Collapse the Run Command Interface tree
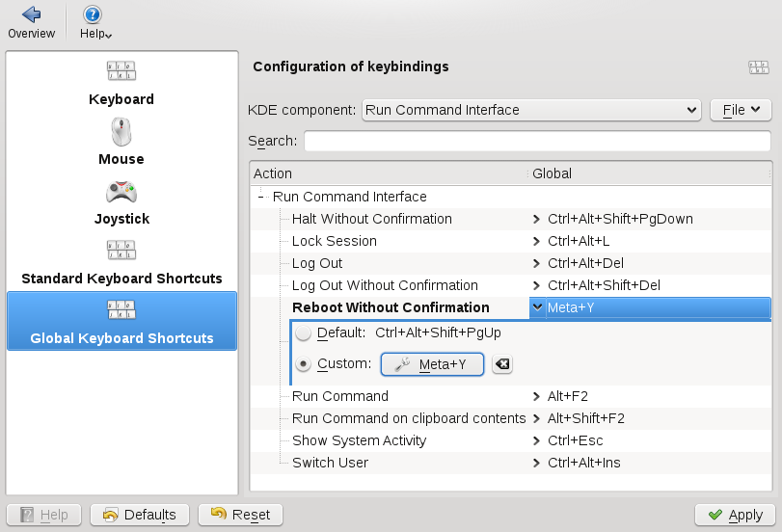 (x=261, y=197)
